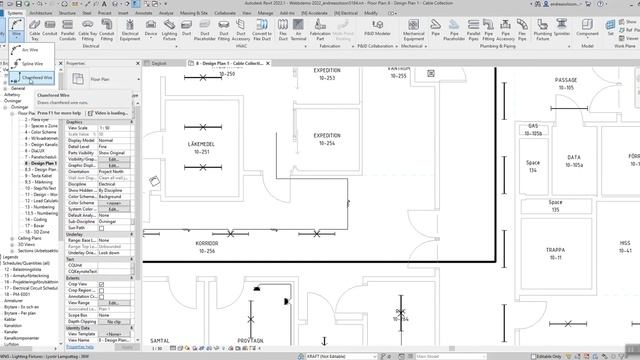This screenshot has height=360, width=640.
Task: Place Electrical Equipment from ribbon
Action: pos(130,30)
